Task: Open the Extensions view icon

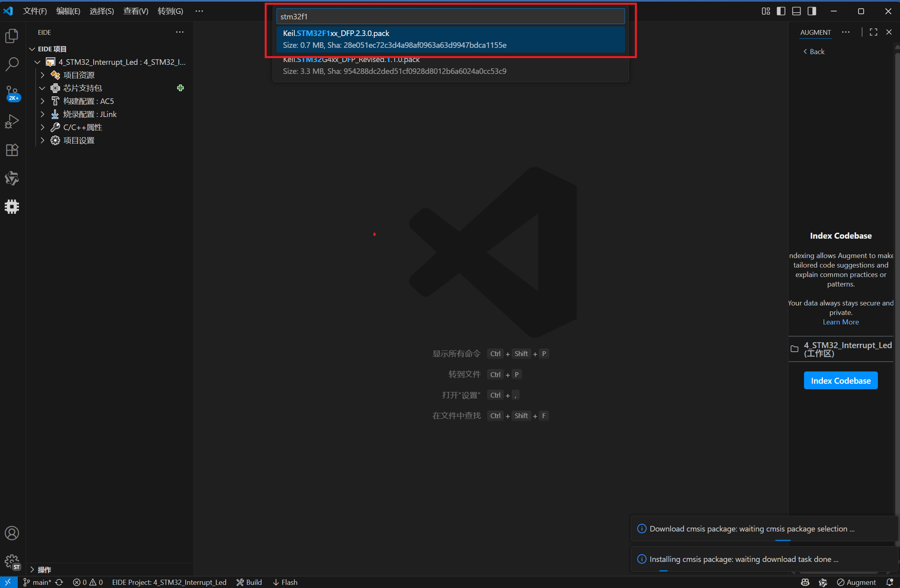Action: [12, 150]
